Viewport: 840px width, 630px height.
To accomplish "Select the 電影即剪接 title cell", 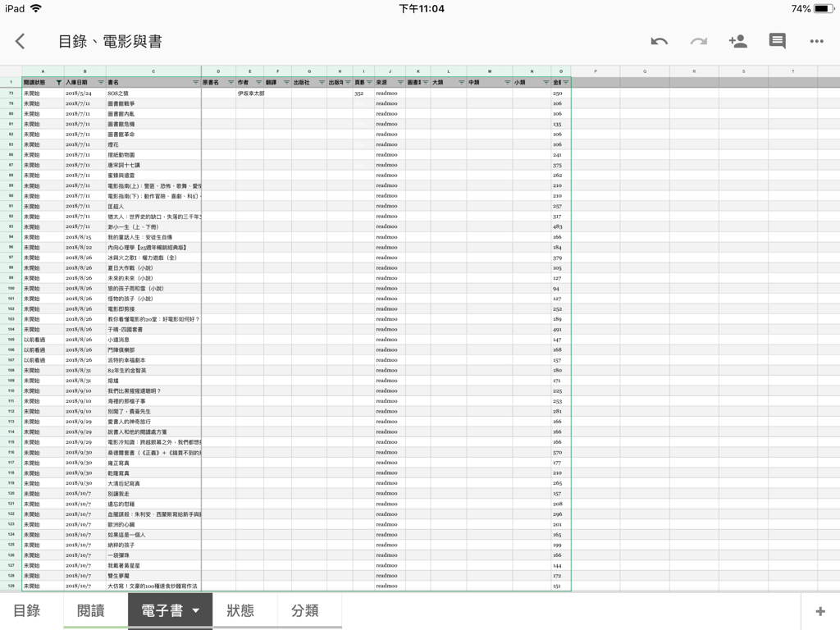I will pos(153,309).
